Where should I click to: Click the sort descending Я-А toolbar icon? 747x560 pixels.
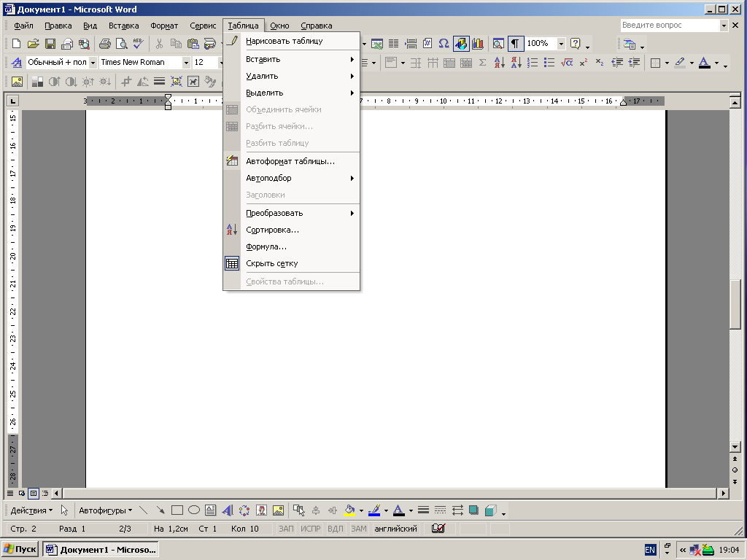point(516,63)
